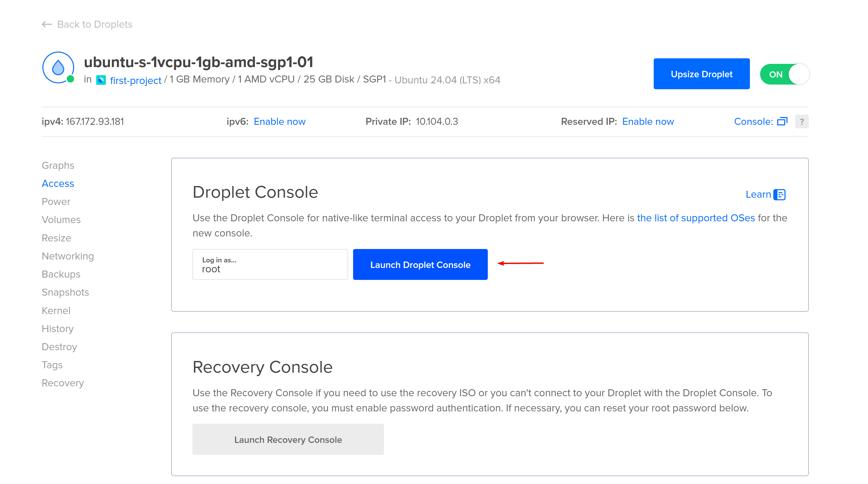Open the Backups section
Screen dimensions: 868x484
pos(61,274)
